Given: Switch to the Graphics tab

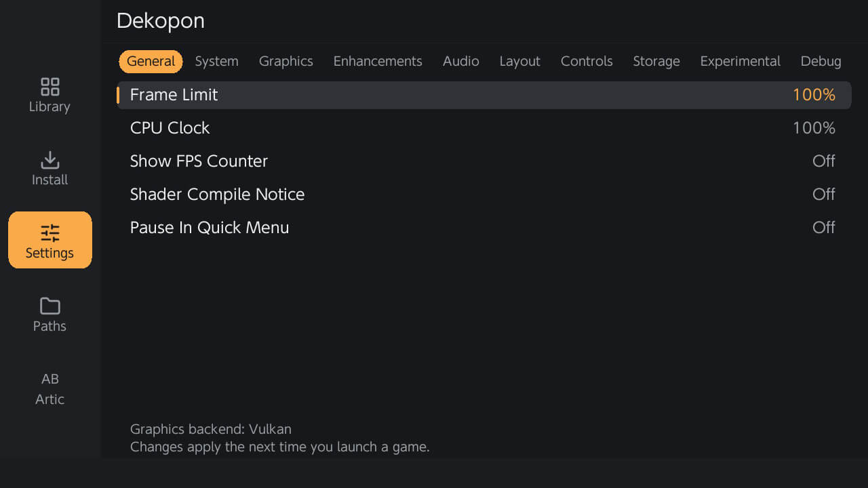Looking at the screenshot, I should point(286,61).
